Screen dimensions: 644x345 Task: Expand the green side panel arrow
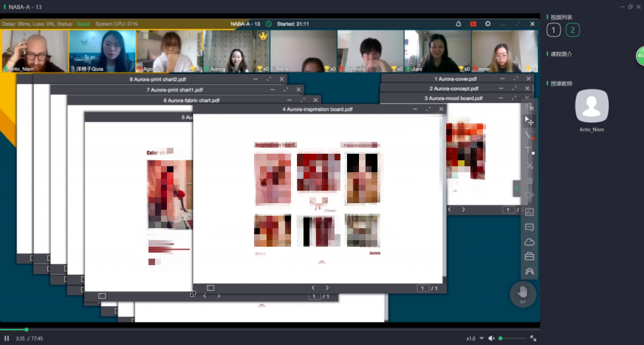click(516, 189)
